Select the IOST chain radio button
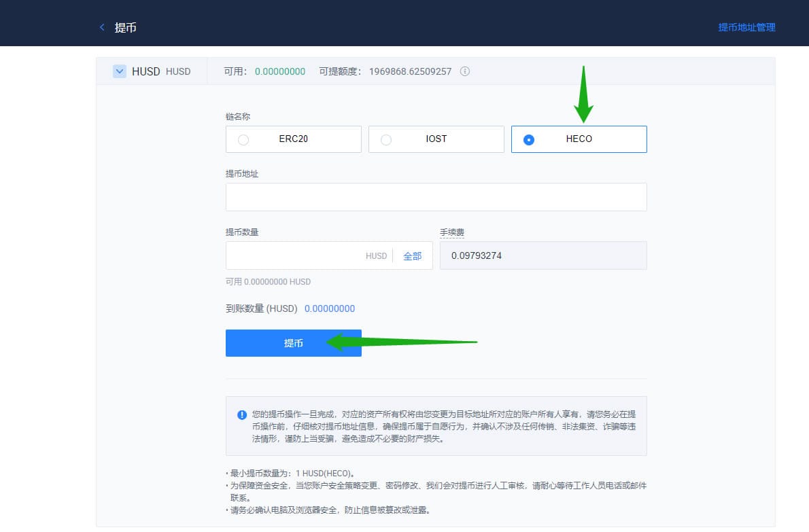This screenshot has height=532, width=809. tap(386, 139)
